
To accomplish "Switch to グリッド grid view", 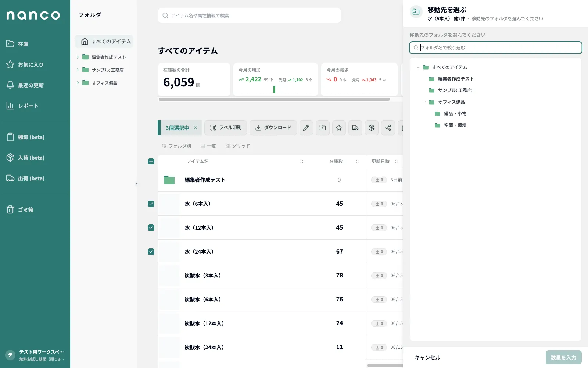I will tap(238, 146).
